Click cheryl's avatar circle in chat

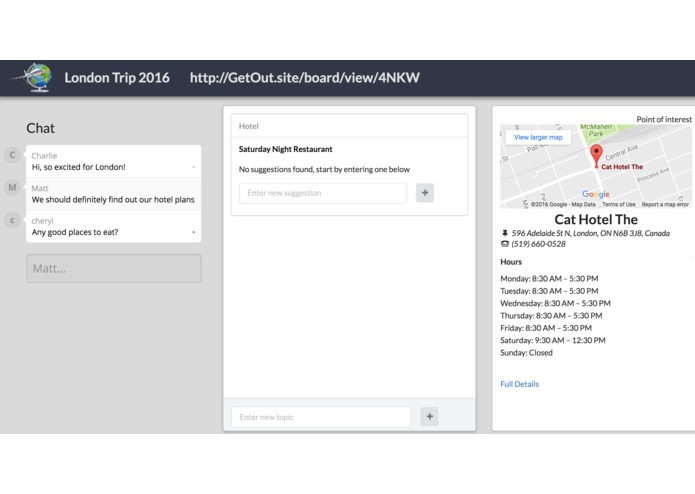(12, 220)
